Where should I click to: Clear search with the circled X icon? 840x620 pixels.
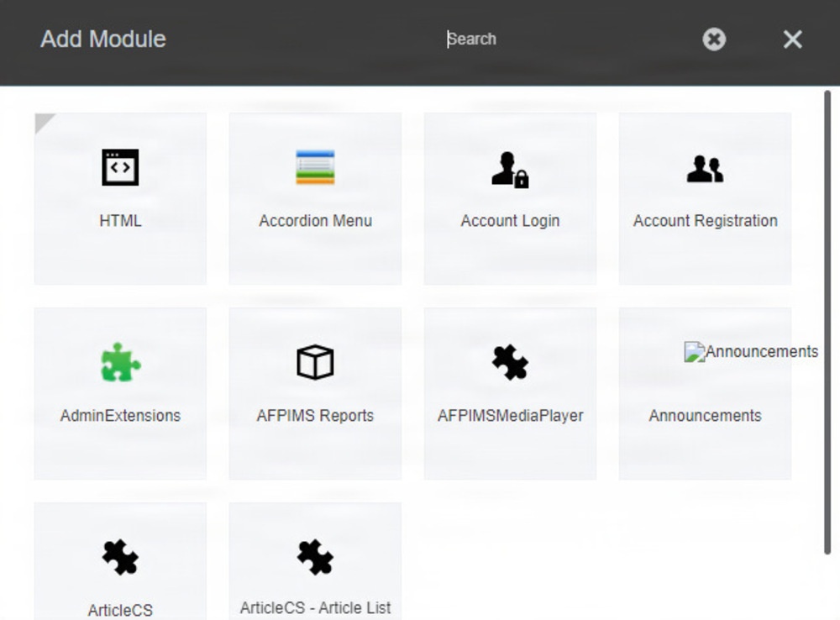click(714, 39)
